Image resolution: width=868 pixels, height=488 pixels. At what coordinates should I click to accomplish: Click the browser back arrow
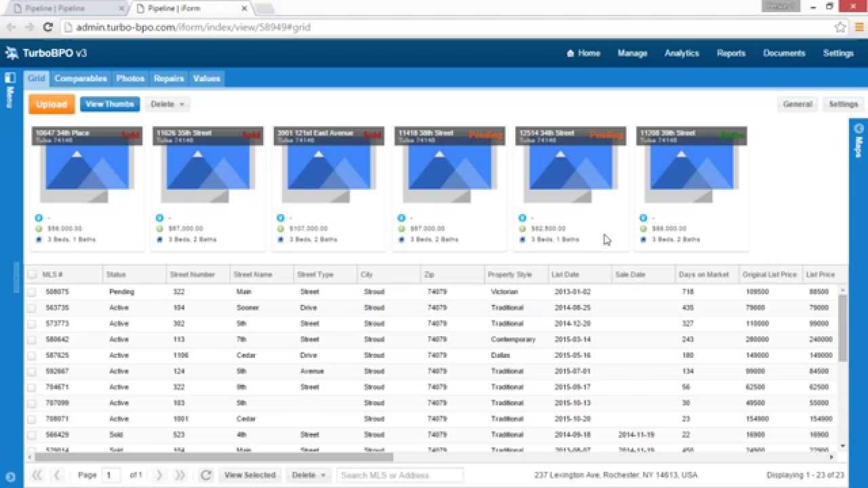(x=11, y=27)
